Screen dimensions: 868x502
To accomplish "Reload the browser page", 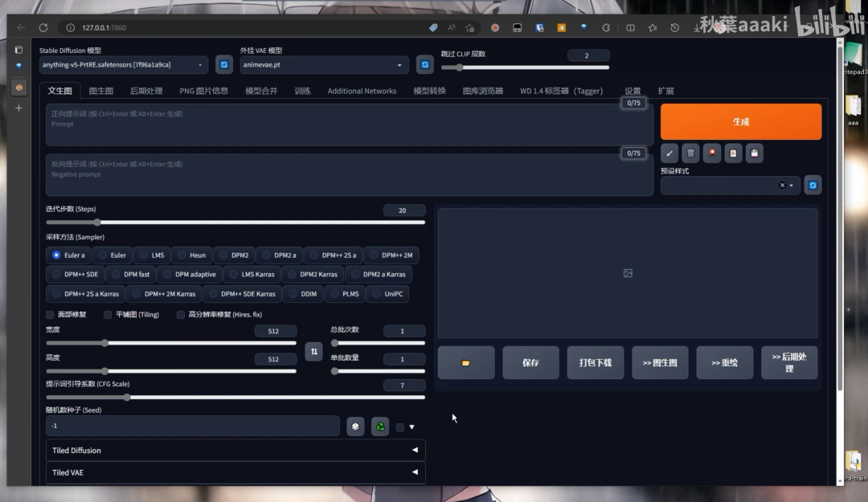I will (43, 27).
